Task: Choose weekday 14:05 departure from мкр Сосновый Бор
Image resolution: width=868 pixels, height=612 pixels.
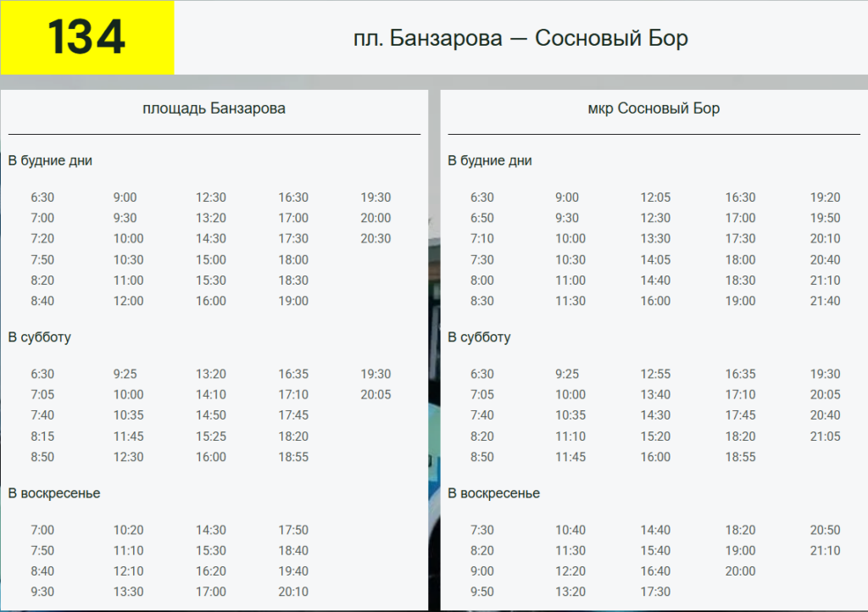Action: [x=655, y=259]
